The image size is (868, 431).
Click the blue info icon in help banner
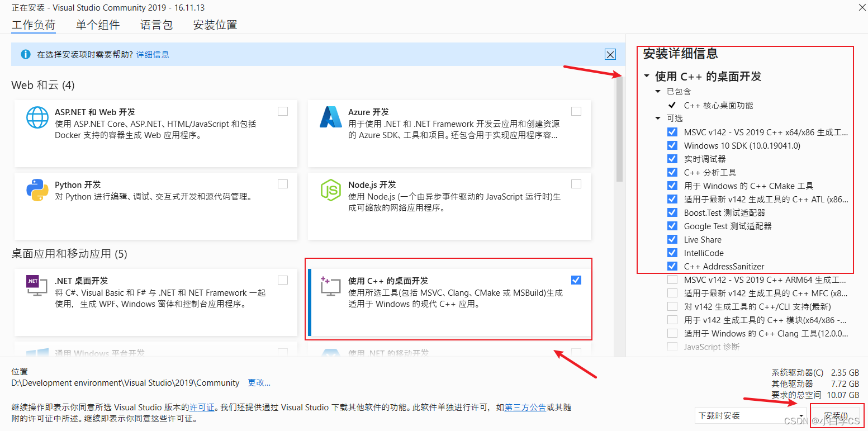[x=25, y=54]
